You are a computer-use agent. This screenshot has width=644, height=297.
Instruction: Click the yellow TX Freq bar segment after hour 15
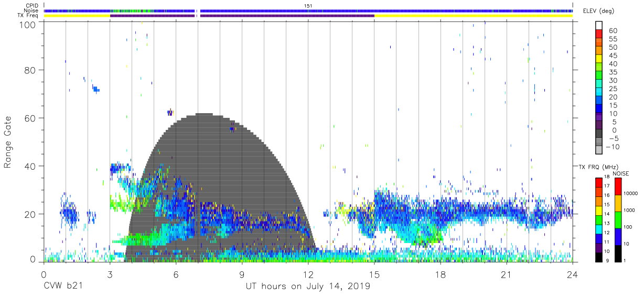tap(474, 16)
